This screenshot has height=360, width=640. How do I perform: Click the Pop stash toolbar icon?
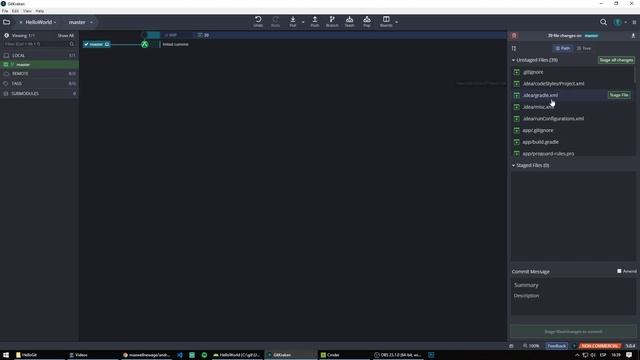(x=367, y=22)
